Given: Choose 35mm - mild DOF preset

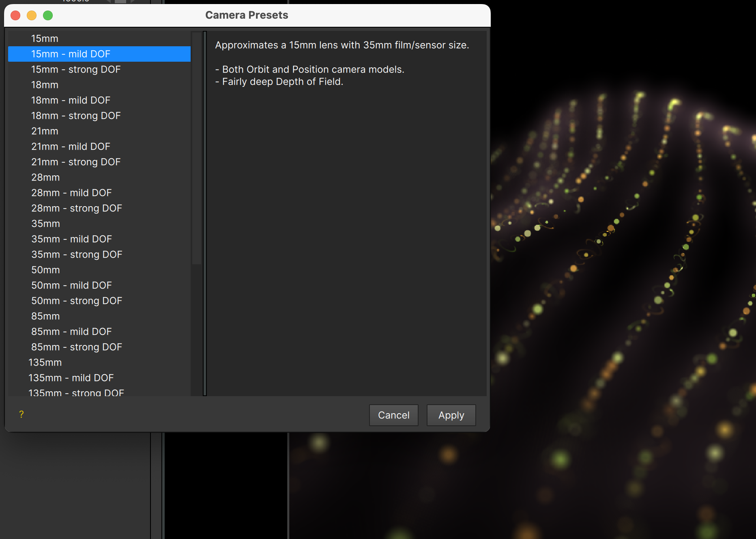Looking at the screenshot, I should coord(99,239).
